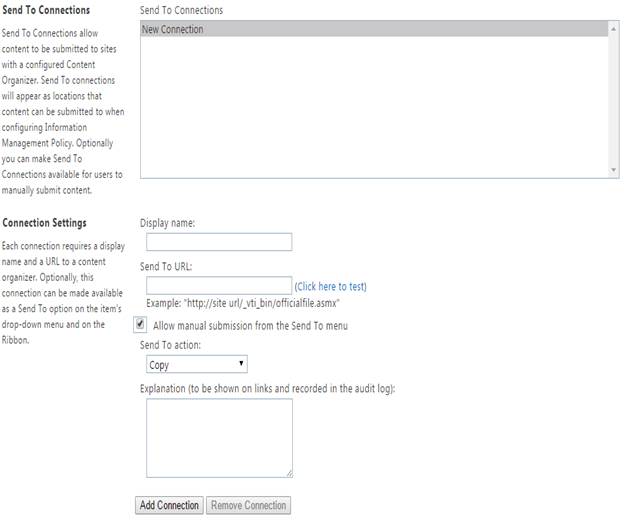624x531 pixels.
Task: Open the Send To action dropdown
Action: 193,365
